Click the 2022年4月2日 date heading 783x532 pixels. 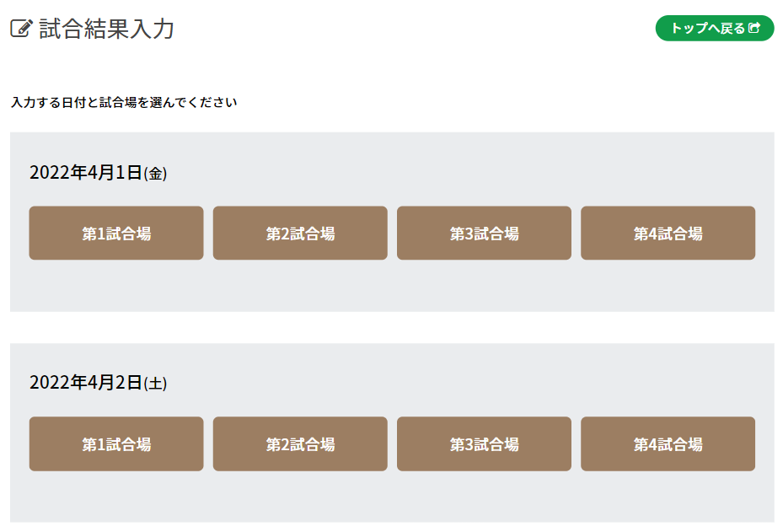(85, 383)
